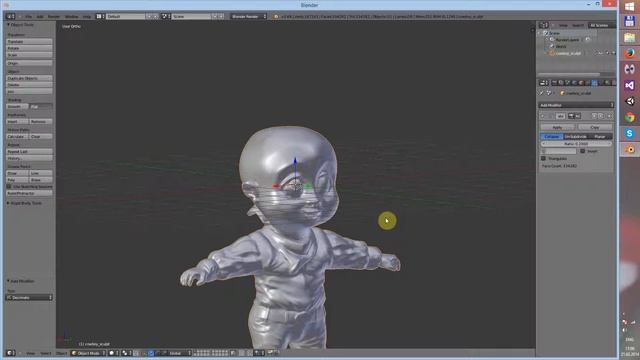The height and width of the screenshot is (360, 640).
Task: Click the Rotate button
Action: [29, 48]
